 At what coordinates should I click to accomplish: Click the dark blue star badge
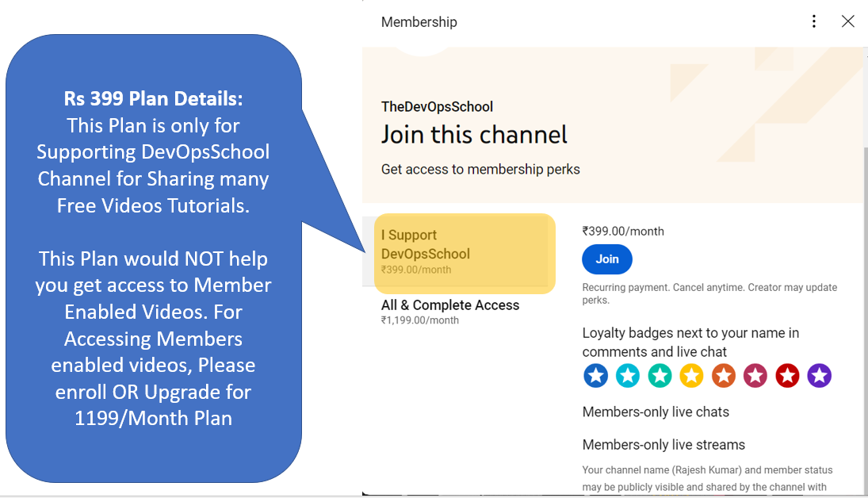tap(595, 376)
